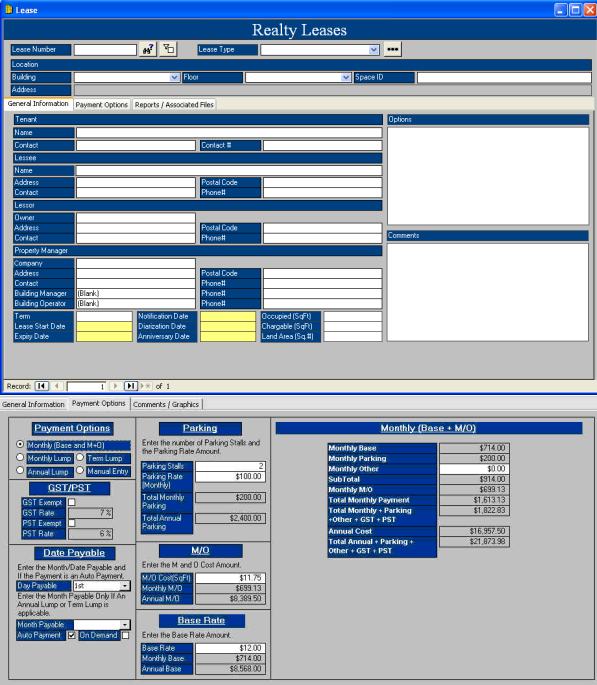This screenshot has width=597, height=685.
Task: Open the Comments / Graphics tab
Action: pos(166,405)
